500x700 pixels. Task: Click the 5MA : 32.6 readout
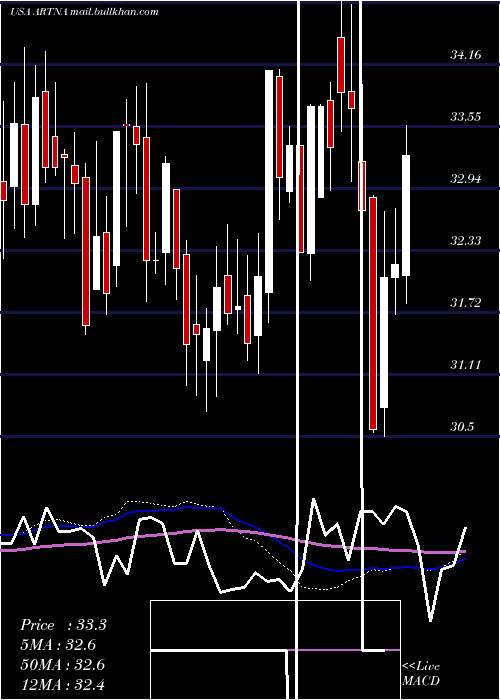pyautogui.click(x=58, y=645)
